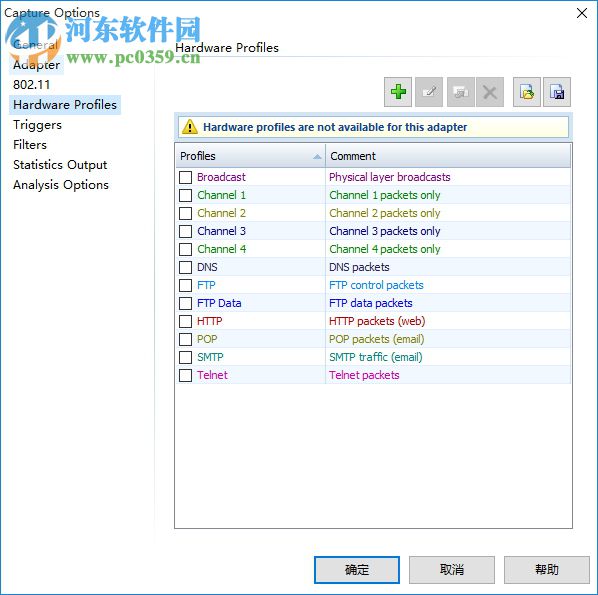This screenshot has width=598, height=595.
Task: Check the Channel 2 profile
Action: pos(186,213)
